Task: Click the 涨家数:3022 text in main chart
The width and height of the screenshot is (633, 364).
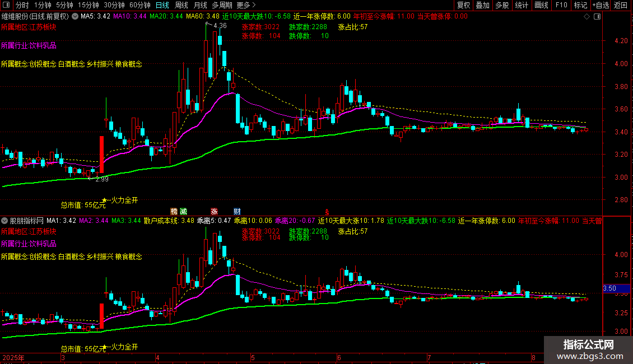Action: point(260,27)
